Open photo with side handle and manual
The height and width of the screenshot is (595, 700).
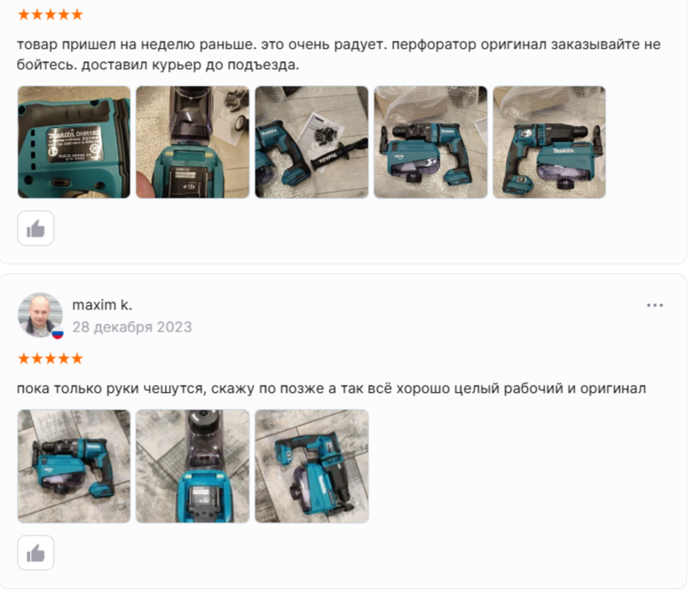tap(311, 142)
